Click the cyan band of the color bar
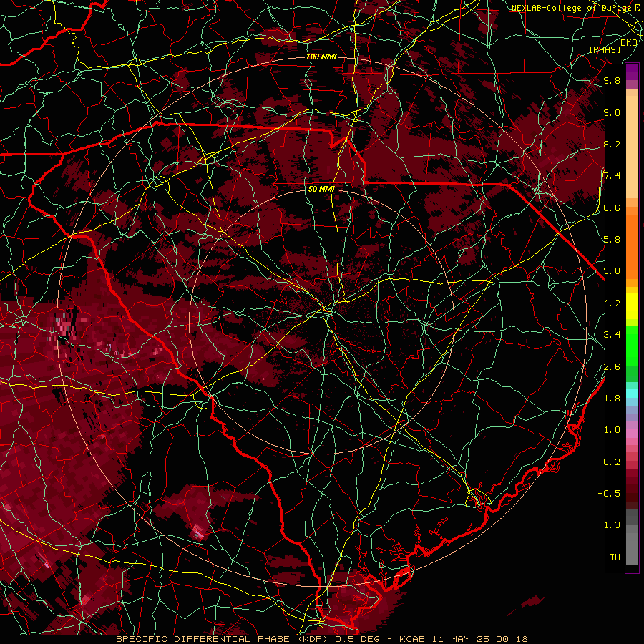644x644 pixels. (632, 394)
